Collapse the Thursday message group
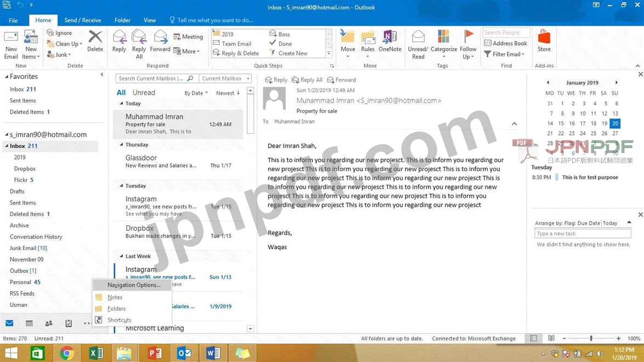The width and height of the screenshot is (644, 362). (x=121, y=145)
